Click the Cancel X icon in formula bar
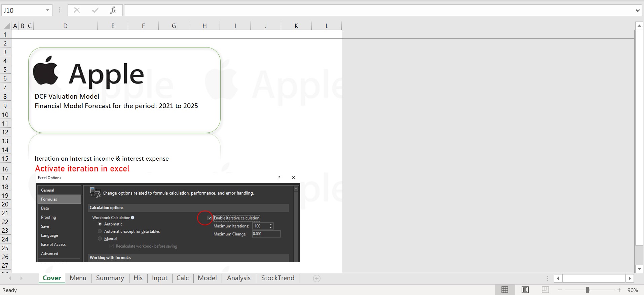Viewport: 644px width, 295px height. 77,10
